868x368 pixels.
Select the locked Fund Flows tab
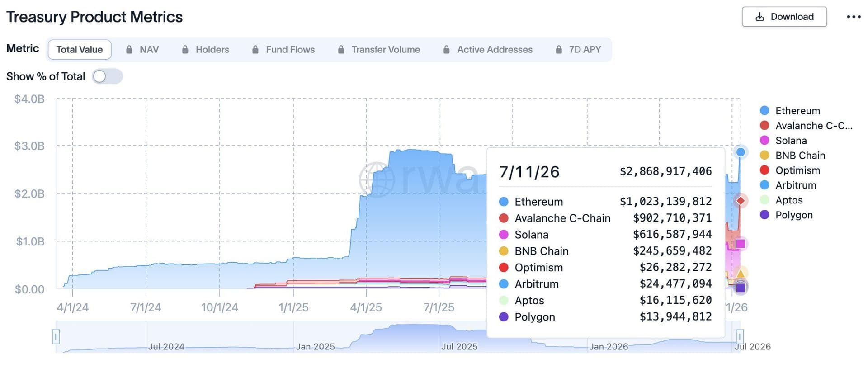283,50
